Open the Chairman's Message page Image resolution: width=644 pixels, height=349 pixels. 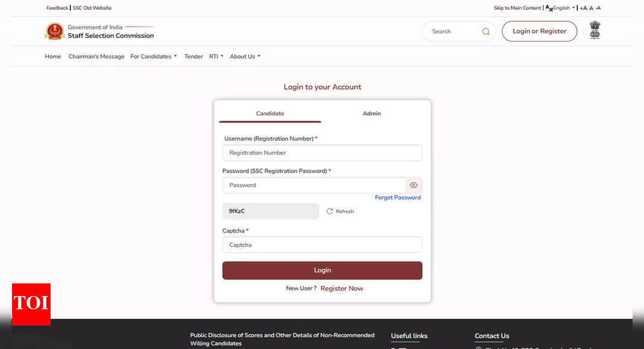[x=96, y=56]
